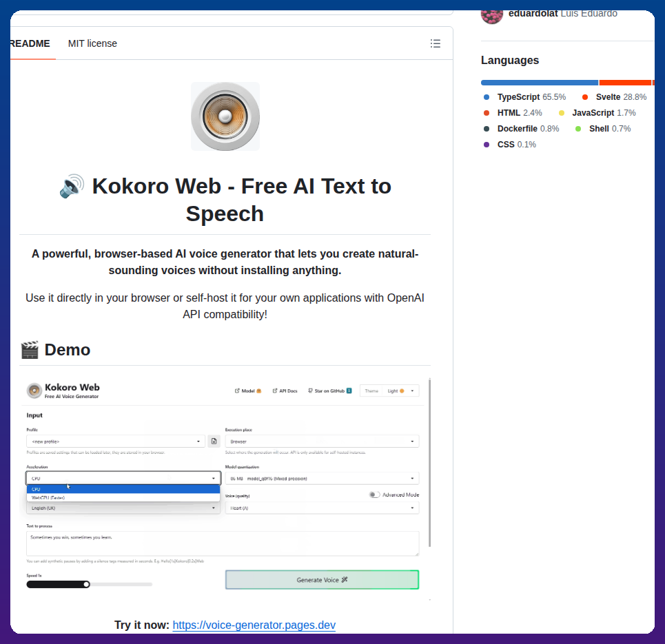
Task: Click the Kokoro speaker logo image
Action: (x=225, y=116)
